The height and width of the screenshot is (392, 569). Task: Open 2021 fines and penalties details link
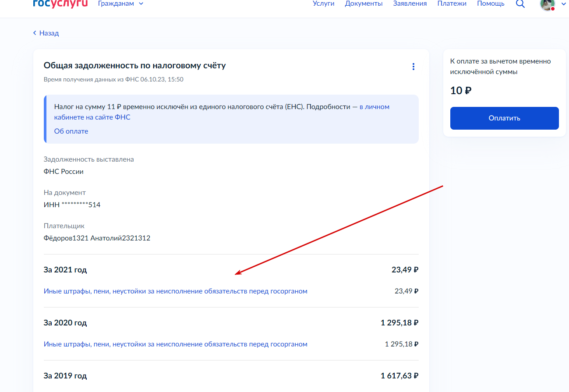click(176, 291)
